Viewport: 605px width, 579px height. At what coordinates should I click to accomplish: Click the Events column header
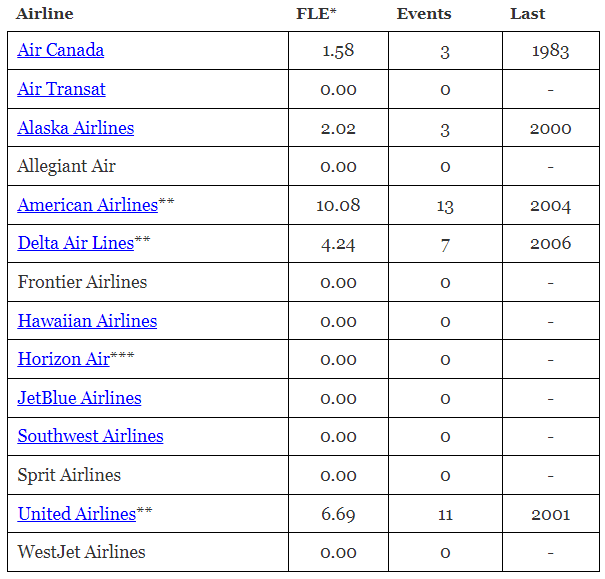(x=424, y=14)
